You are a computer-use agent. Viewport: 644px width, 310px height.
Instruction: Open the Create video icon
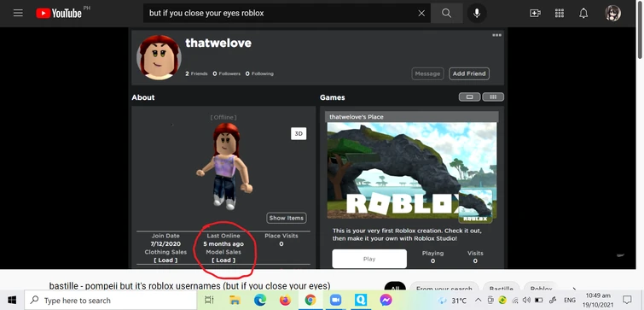pyautogui.click(x=535, y=13)
